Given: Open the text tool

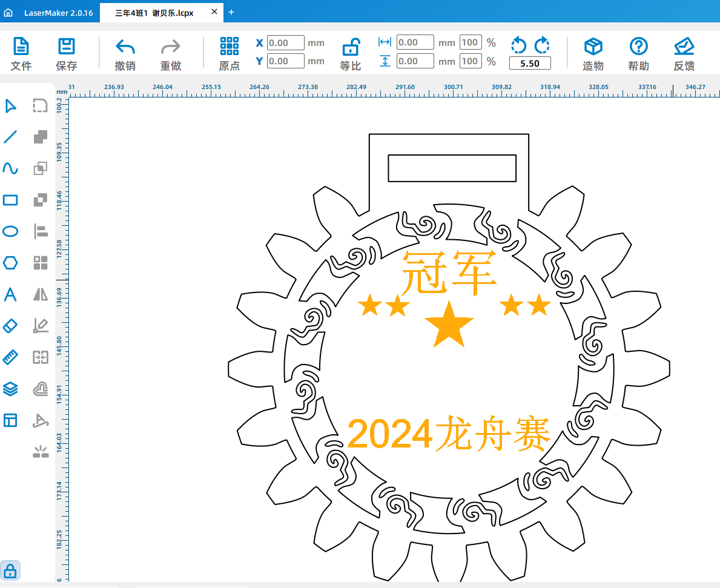Looking at the screenshot, I should click(x=11, y=295).
